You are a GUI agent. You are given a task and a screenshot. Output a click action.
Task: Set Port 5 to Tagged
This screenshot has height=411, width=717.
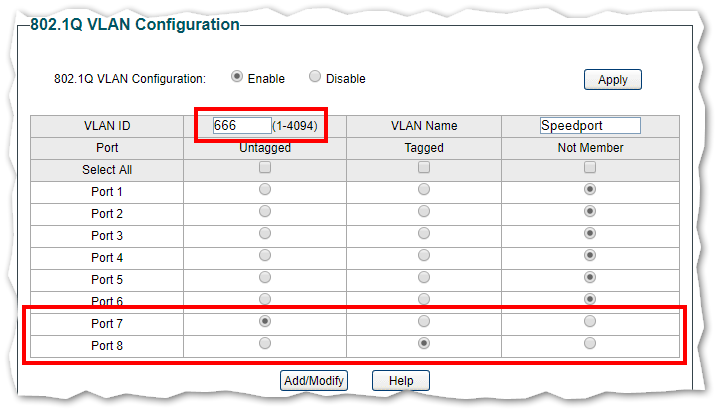pos(424,277)
